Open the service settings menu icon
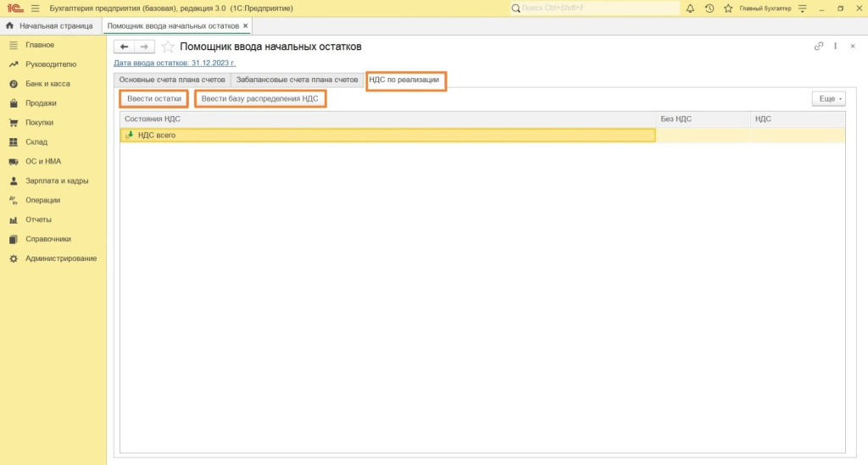This screenshot has width=868, height=465. coord(804,8)
